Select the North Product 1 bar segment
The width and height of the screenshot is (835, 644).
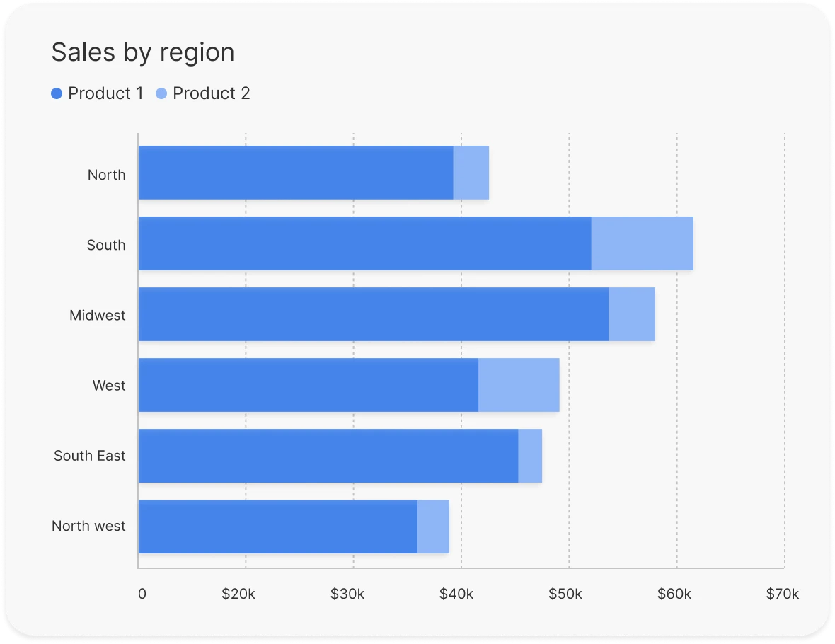click(x=296, y=173)
